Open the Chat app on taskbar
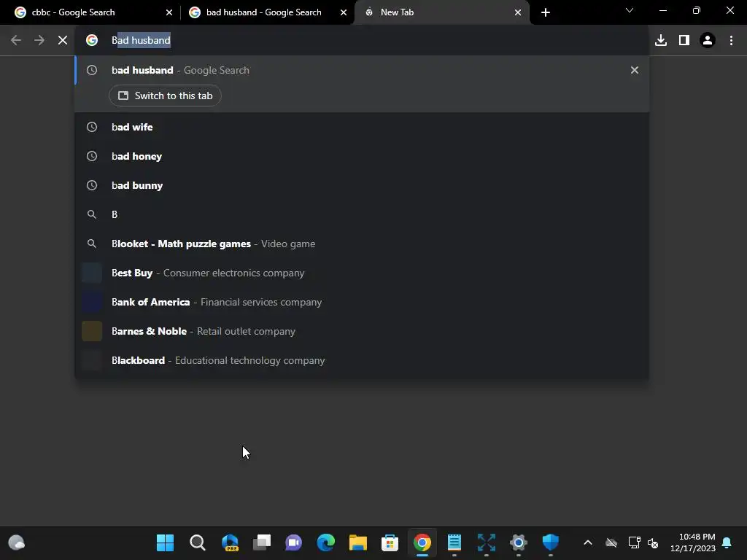747x560 pixels. 293,542
